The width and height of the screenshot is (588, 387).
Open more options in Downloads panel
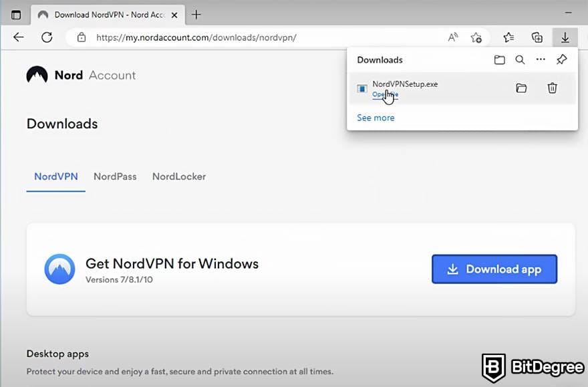point(541,59)
